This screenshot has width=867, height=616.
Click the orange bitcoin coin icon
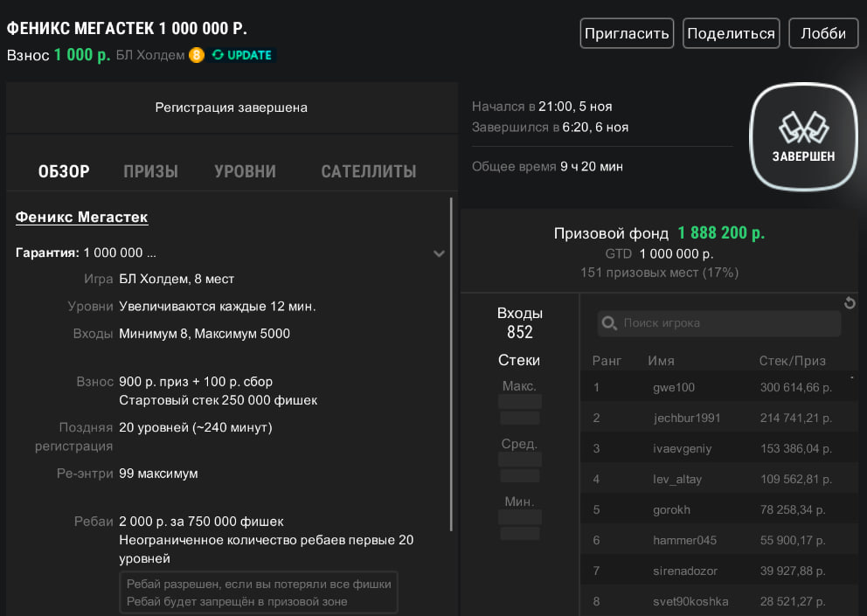196,55
